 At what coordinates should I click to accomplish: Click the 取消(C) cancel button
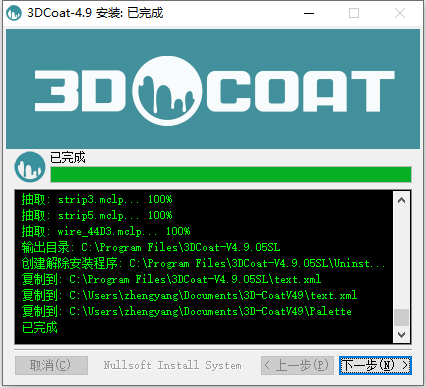pos(51,365)
